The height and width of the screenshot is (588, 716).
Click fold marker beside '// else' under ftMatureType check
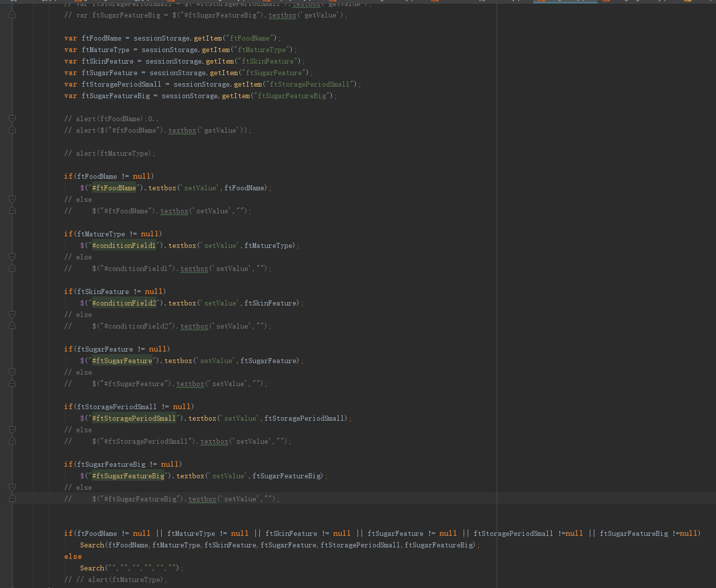(x=13, y=257)
